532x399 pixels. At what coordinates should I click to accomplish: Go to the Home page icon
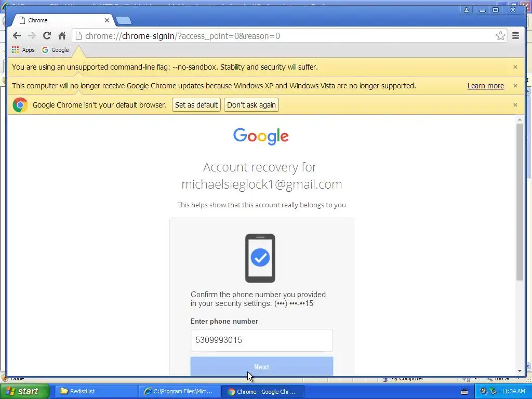[62, 36]
